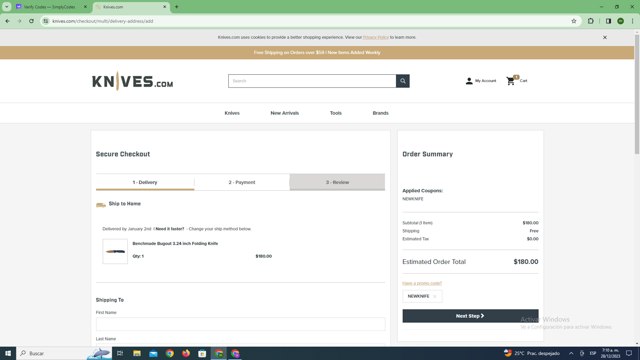Click in the site search field
Screen dimensions: 640x360
(x=312, y=81)
